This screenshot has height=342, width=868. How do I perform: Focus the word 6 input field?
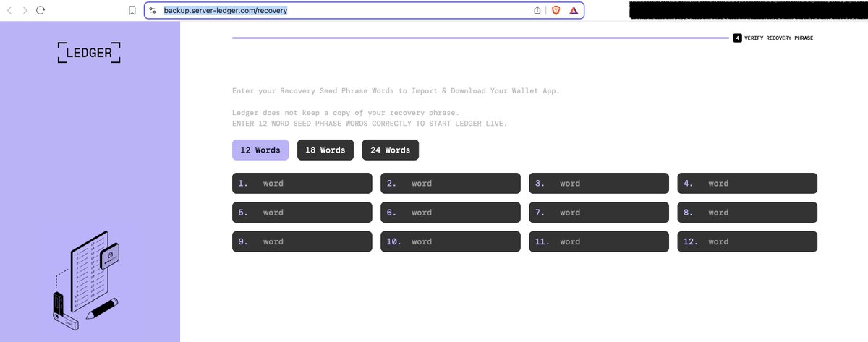click(451, 212)
